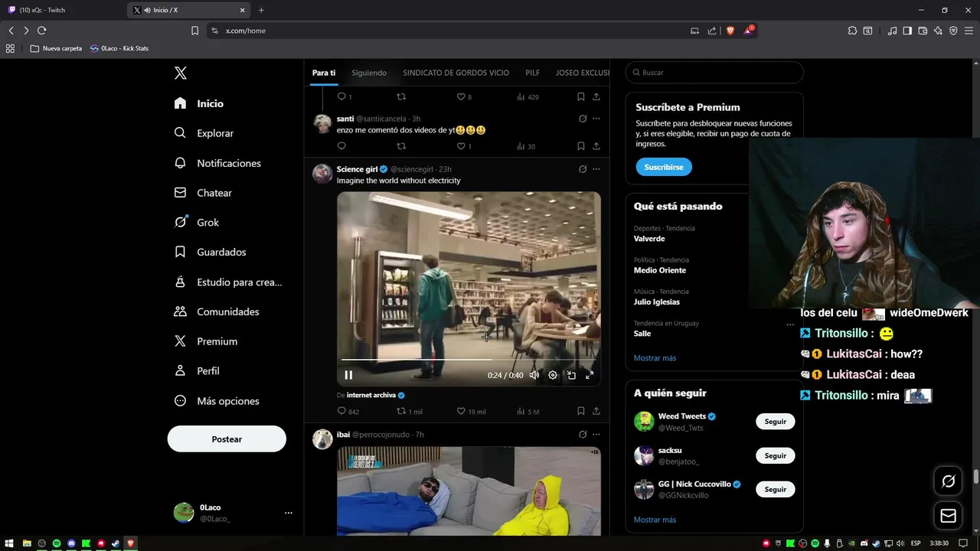Open floating messages envelope button
Viewport: 980px width, 551px height.
click(x=949, y=516)
